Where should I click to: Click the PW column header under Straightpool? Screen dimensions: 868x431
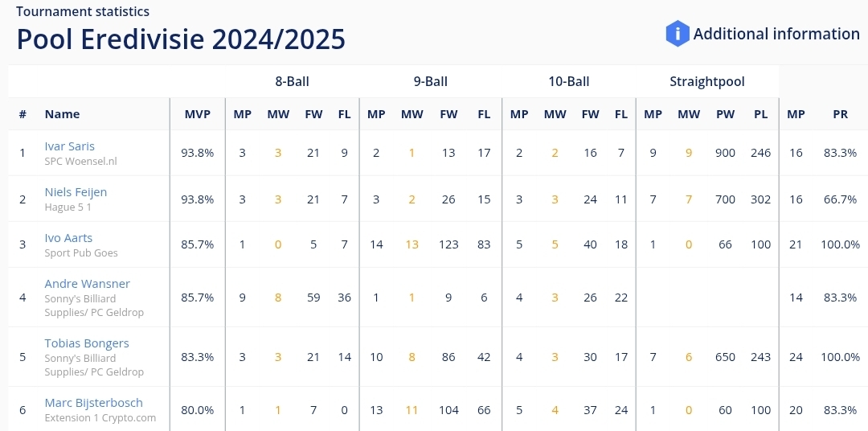725,114
